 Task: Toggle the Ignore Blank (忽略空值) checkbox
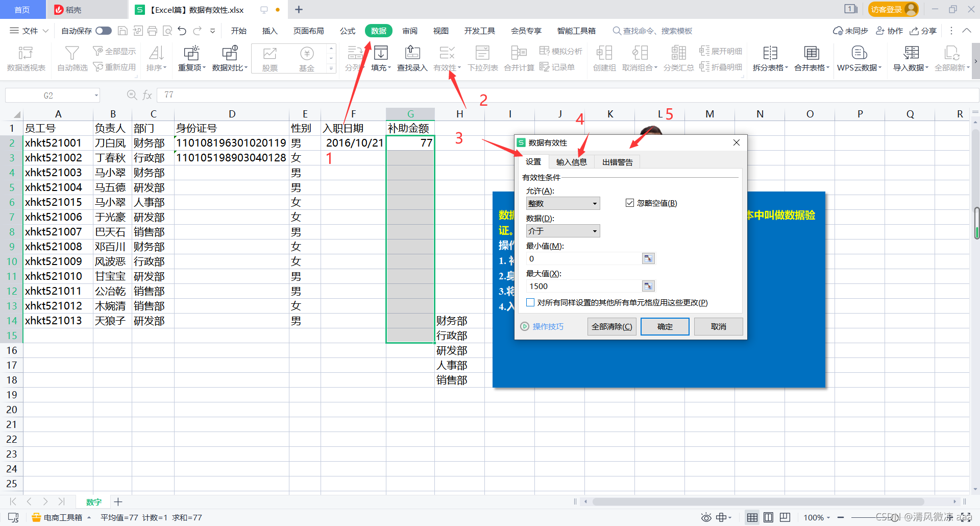[x=630, y=203]
